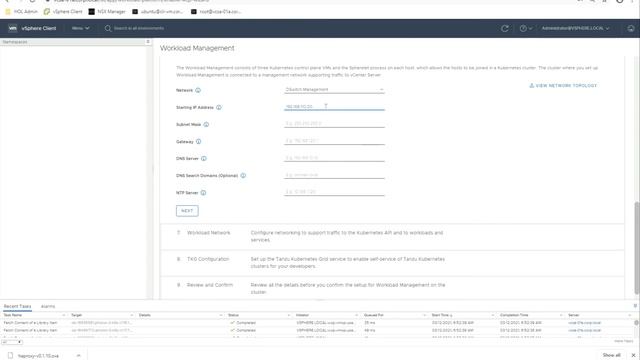Click the search in all environments field

[x=139, y=28]
